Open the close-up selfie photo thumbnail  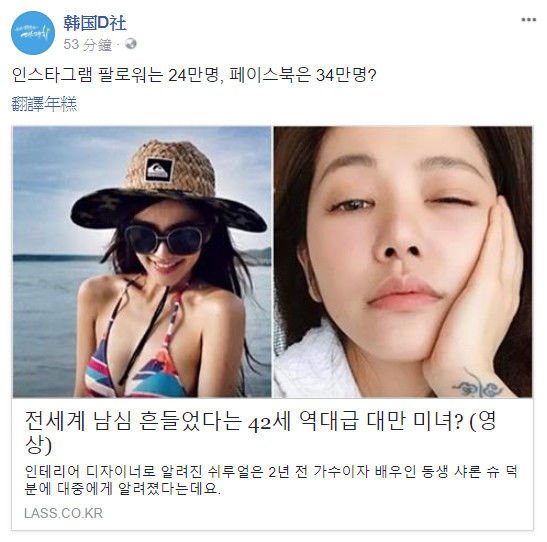403,262
